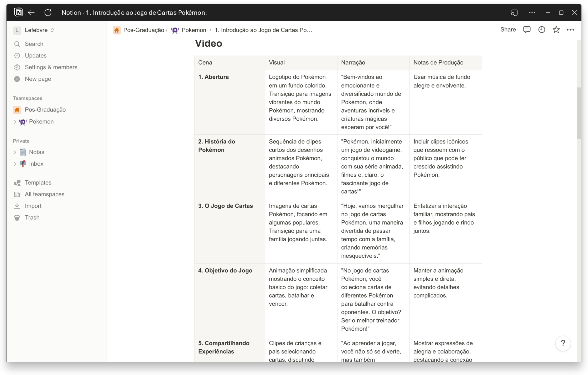This screenshot has width=588, height=375.
Task: Add page to favorites with star icon
Action: (556, 30)
